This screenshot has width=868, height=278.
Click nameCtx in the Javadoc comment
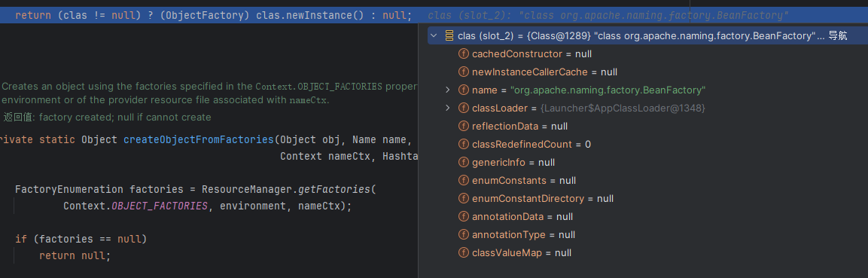[x=309, y=101]
